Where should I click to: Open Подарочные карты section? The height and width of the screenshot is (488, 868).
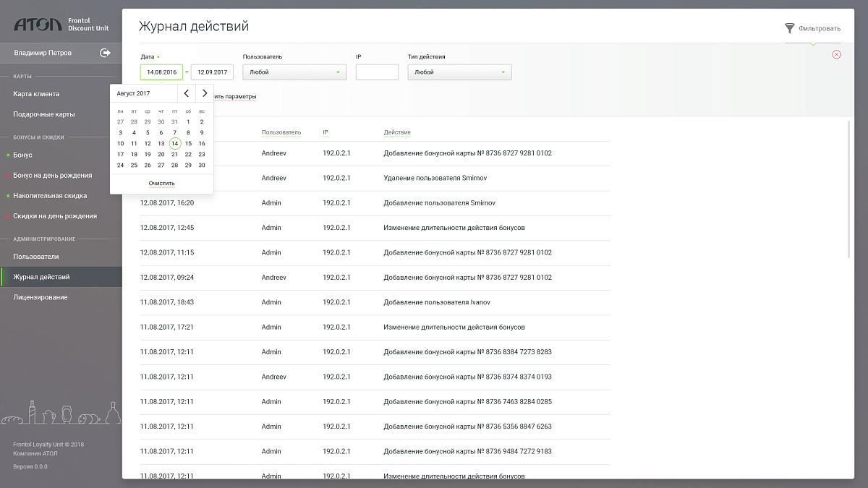(43, 114)
